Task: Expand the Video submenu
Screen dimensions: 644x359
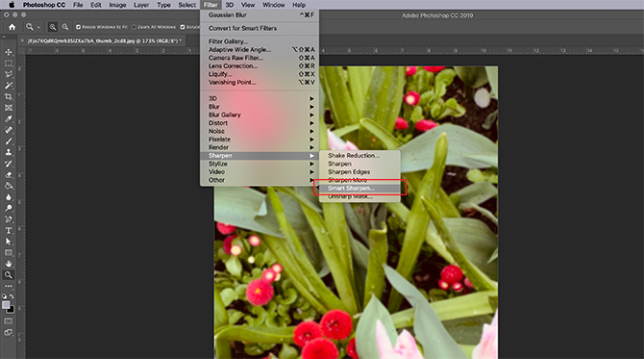Action: pos(260,172)
